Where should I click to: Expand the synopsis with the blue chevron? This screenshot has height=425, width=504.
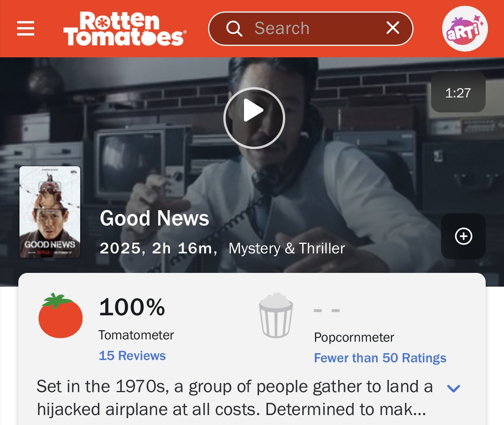click(454, 388)
